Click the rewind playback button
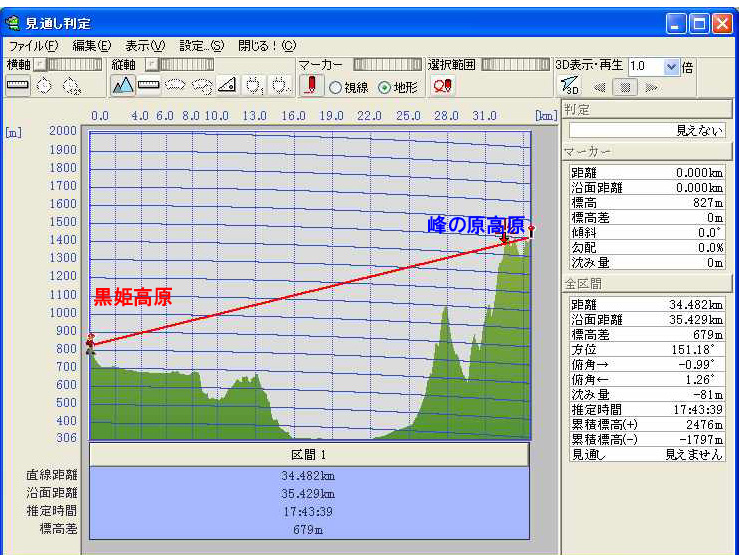This screenshot has width=740, height=555. tap(599, 87)
